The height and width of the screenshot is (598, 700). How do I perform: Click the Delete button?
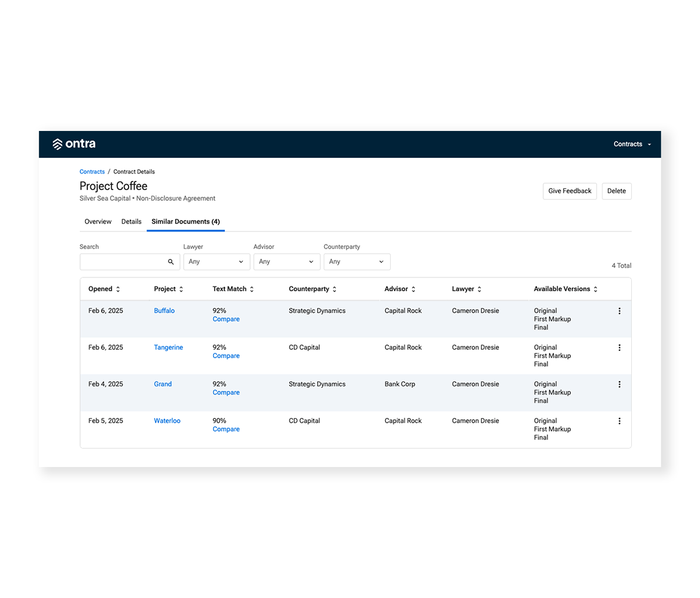tap(616, 191)
